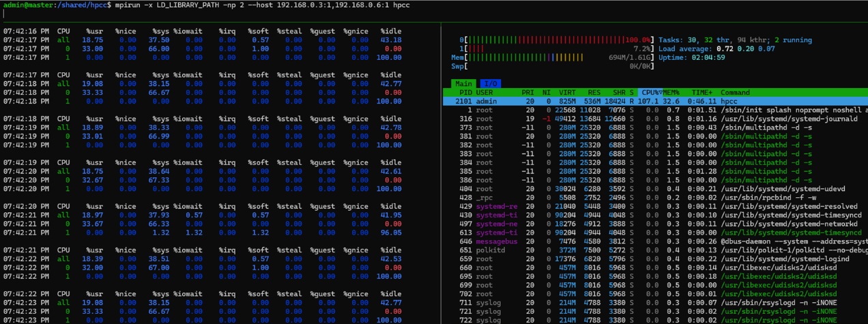Click the 107.1 CPU% value for hpcc
Image resolution: width=868 pixels, height=324 pixels.
coord(649,101)
